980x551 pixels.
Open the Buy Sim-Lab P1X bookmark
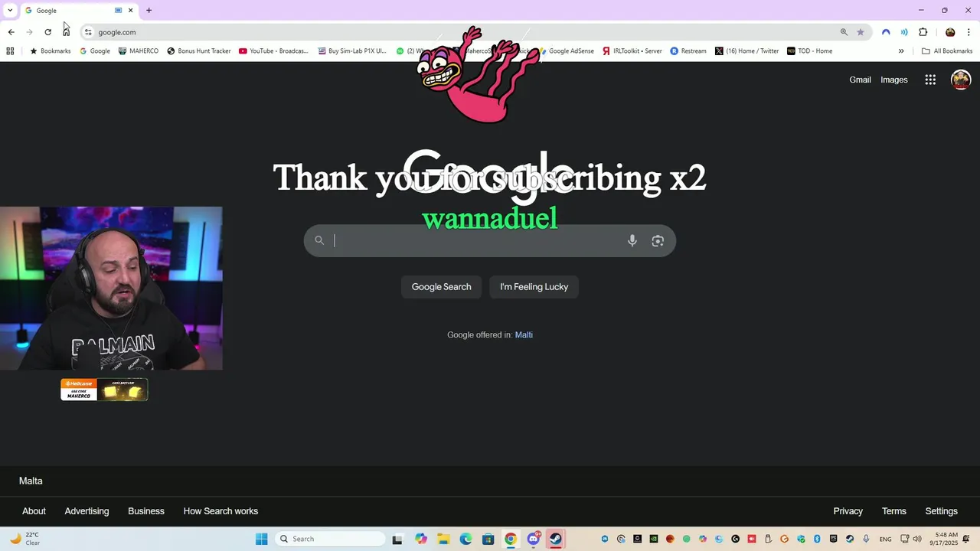352,51
